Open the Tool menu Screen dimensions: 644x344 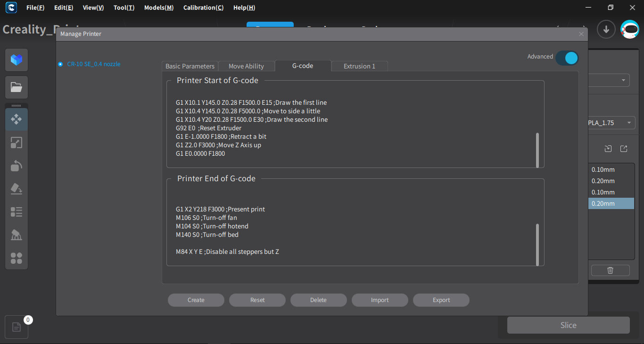(x=124, y=8)
